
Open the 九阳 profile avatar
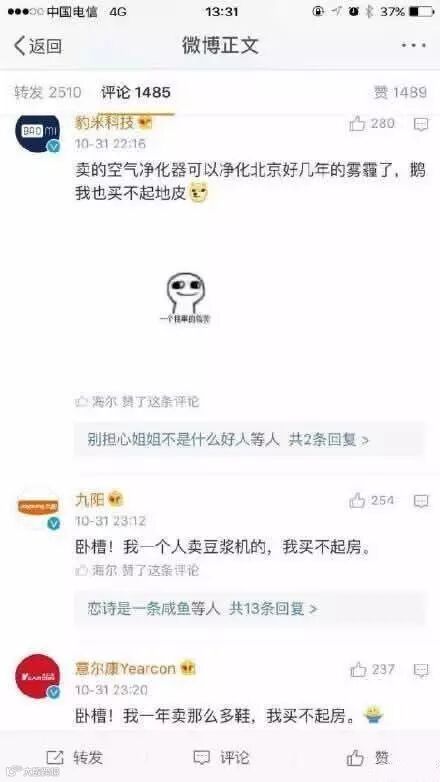38,508
